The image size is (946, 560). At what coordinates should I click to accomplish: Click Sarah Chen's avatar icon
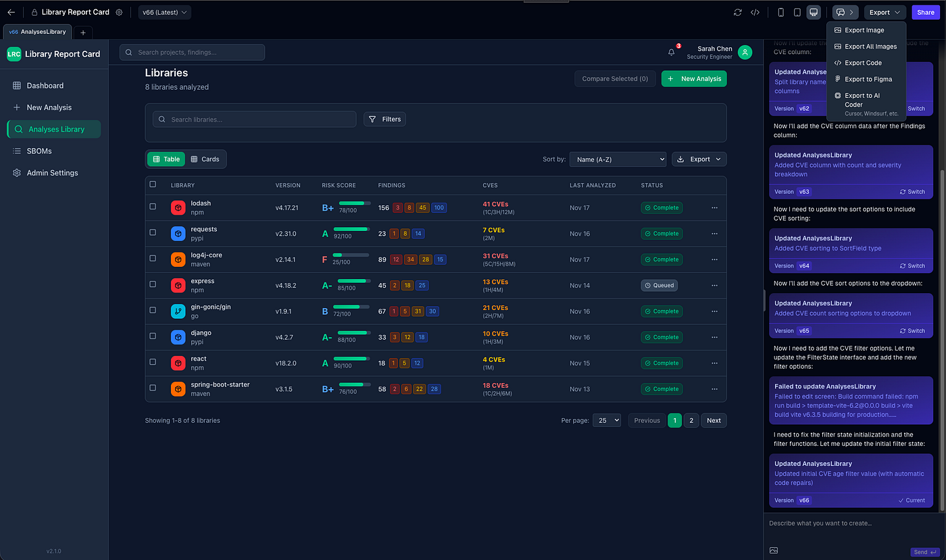(745, 52)
